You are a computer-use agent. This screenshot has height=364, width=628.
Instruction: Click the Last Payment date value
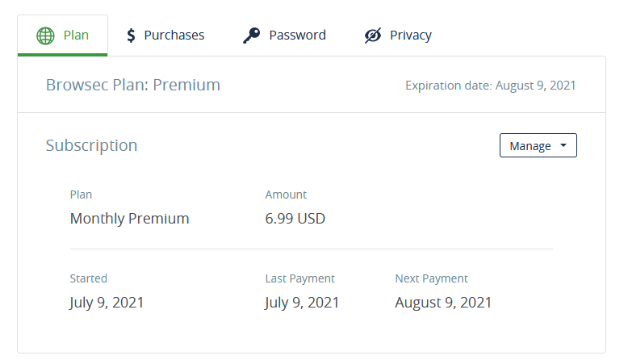pyautogui.click(x=302, y=303)
